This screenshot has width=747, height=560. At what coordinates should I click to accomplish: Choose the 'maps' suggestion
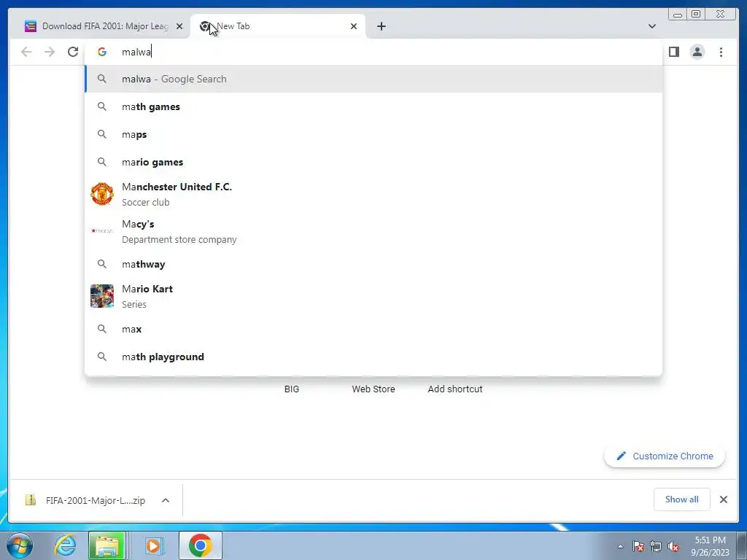pyautogui.click(x=373, y=134)
